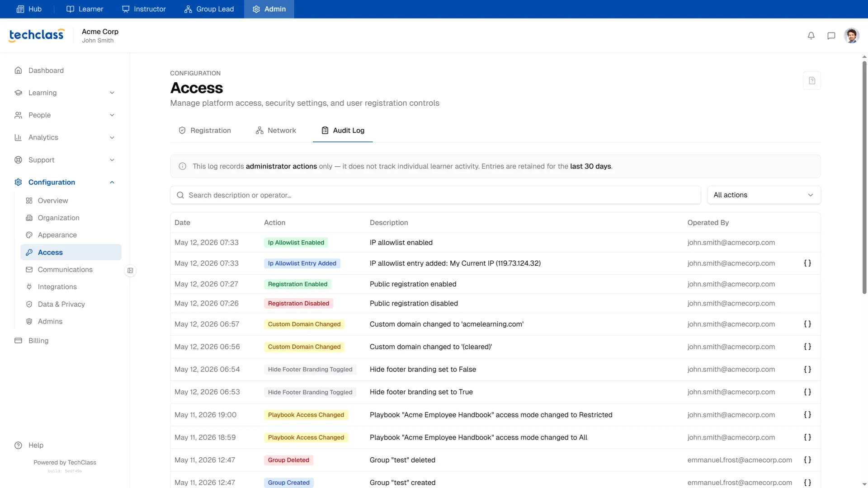Click the Description column header
Viewport: 868px width, 488px height.
pyautogui.click(x=389, y=223)
